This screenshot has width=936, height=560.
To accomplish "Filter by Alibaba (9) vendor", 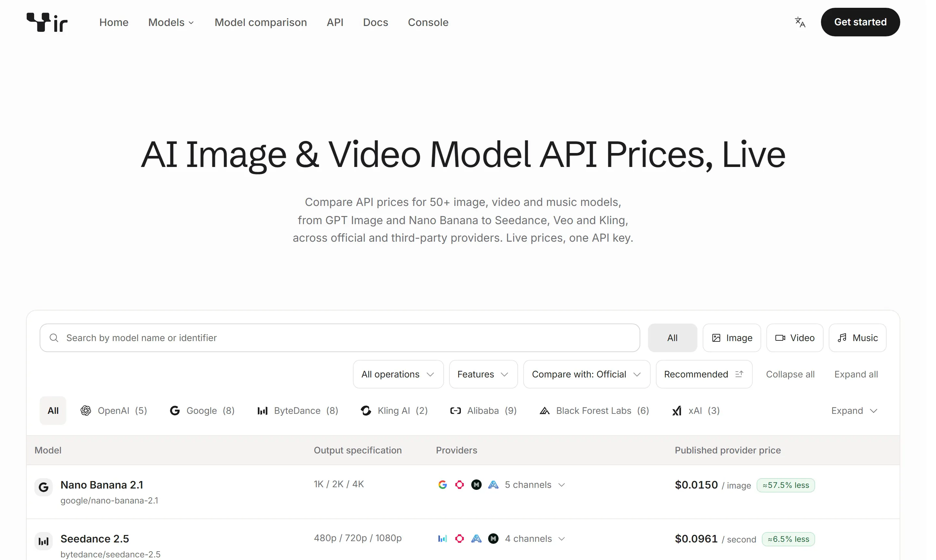I will coord(483,411).
